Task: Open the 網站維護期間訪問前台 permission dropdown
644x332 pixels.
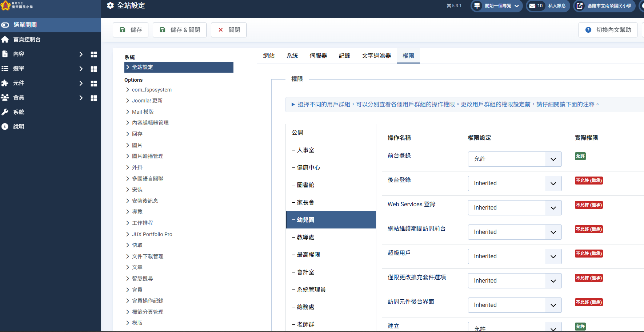Action: (515, 232)
